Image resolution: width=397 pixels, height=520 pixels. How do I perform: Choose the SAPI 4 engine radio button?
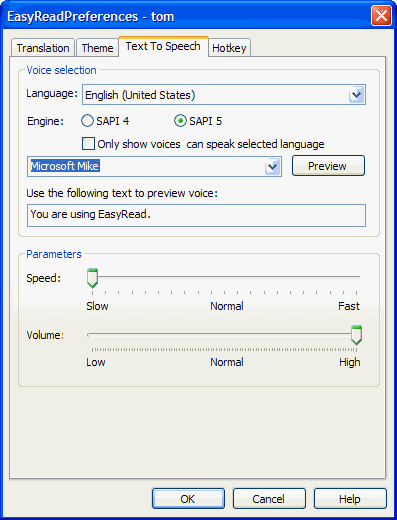point(87,121)
